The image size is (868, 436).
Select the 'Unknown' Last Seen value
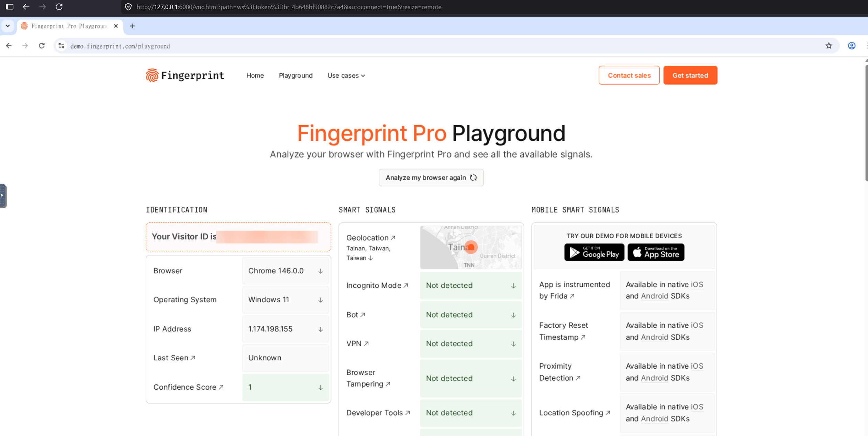click(x=265, y=358)
